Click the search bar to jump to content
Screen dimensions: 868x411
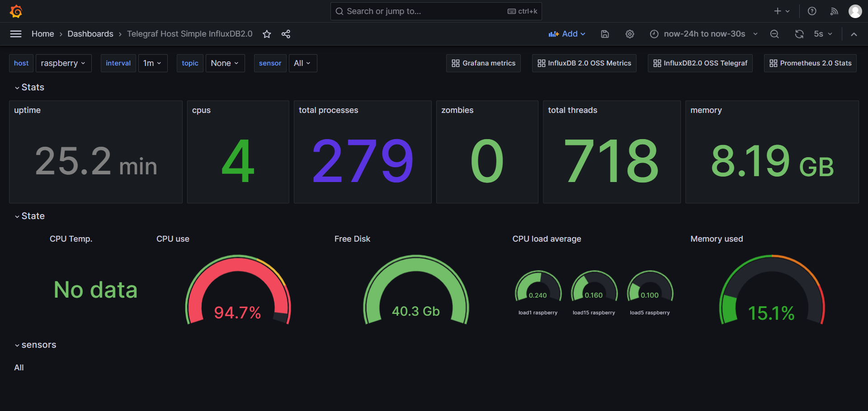(435, 11)
